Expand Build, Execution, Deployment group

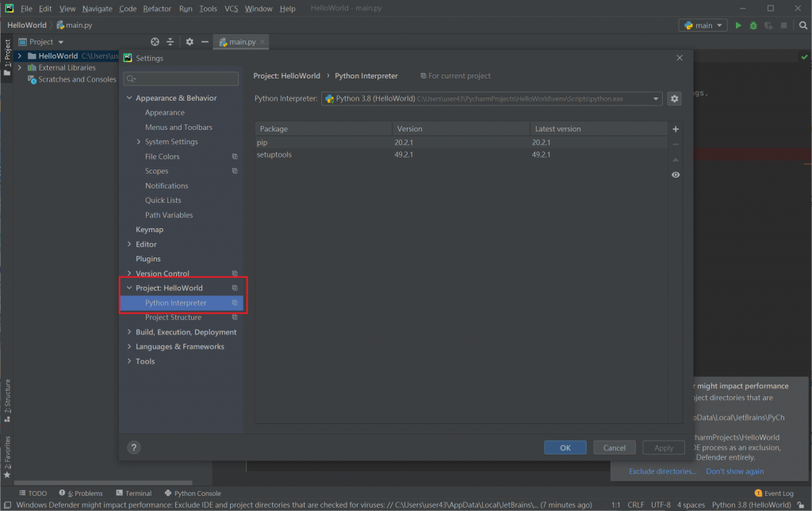[x=129, y=332]
